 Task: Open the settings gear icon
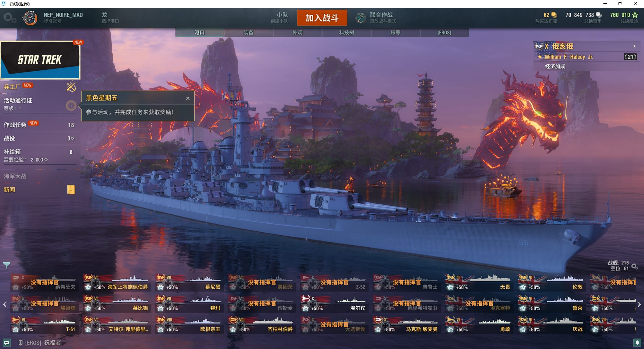9,18
